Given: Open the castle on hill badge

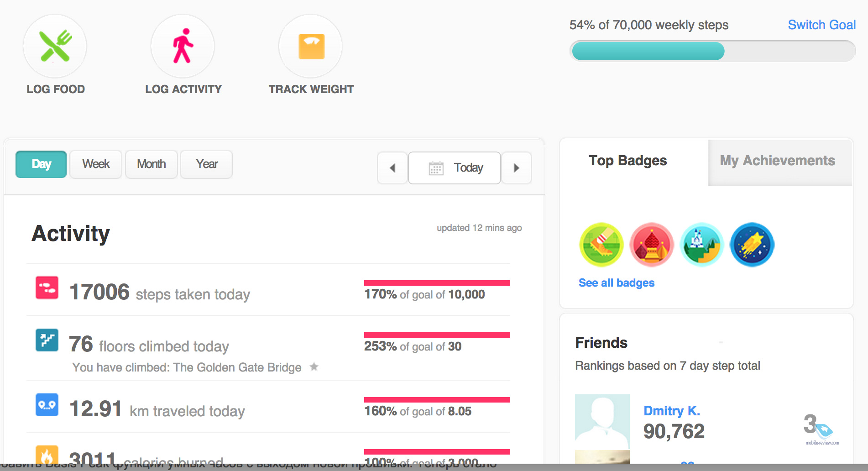Looking at the screenshot, I should (702, 245).
